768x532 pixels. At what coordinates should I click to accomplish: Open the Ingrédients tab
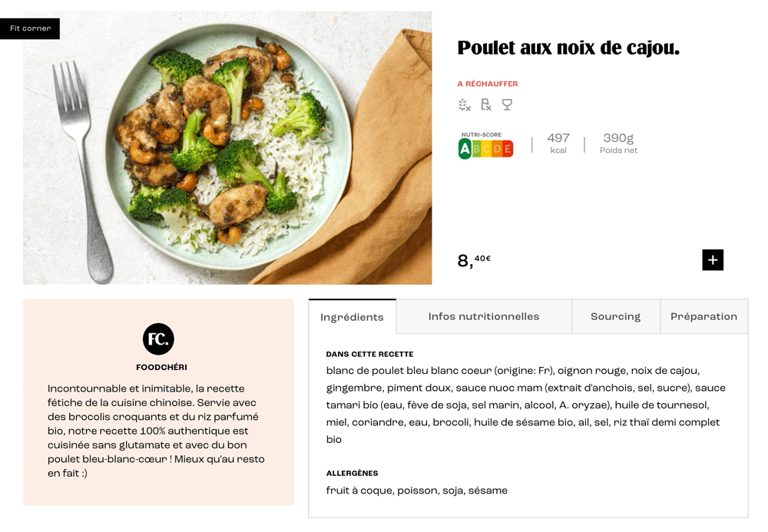coord(353,317)
